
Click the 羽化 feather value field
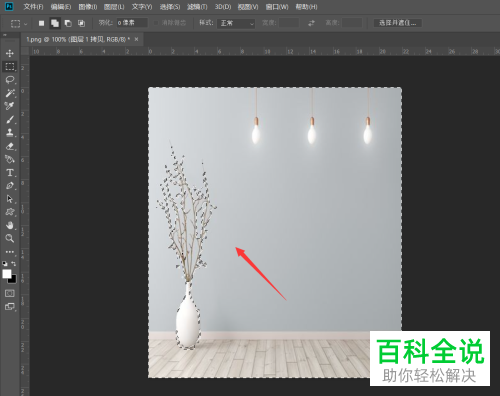coord(132,23)
